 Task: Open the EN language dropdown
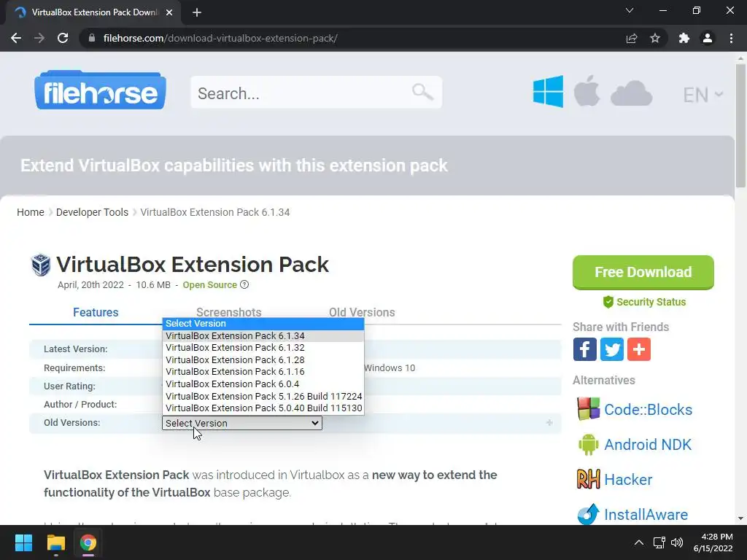pos(703,95)
